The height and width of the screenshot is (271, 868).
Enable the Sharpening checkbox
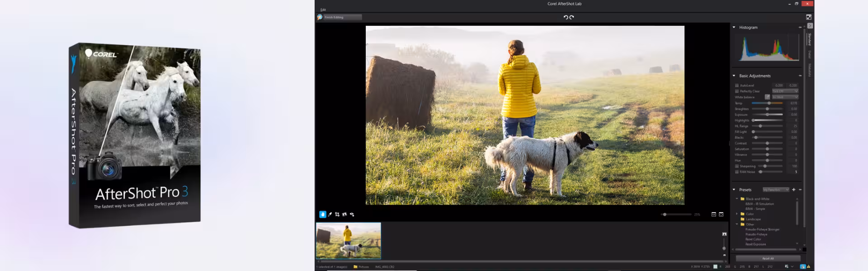tap(736, 166)
